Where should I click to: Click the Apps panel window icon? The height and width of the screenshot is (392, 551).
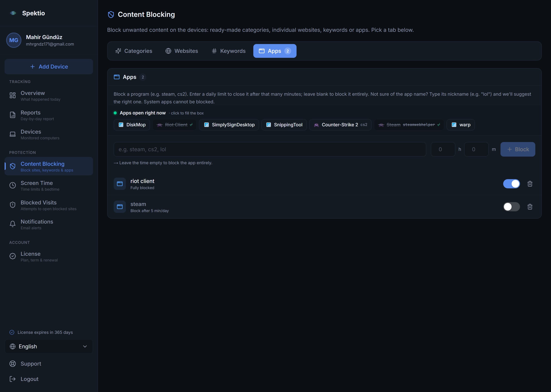coord(117,77)
